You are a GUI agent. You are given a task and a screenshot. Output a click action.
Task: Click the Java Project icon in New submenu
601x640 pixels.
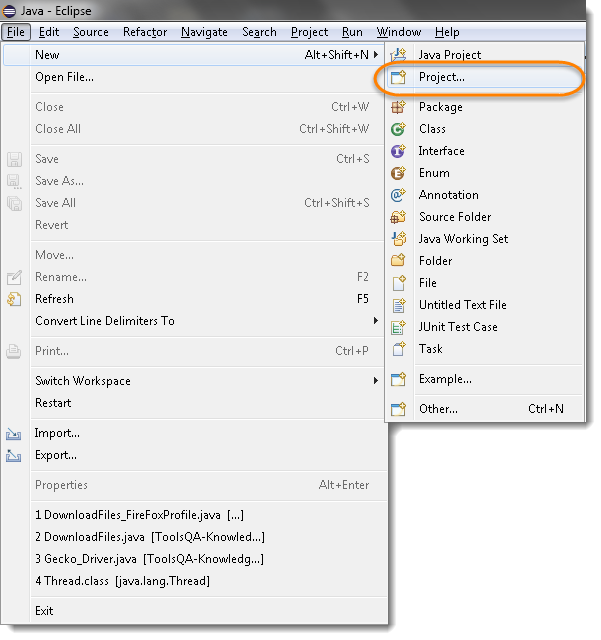(398, 55)
